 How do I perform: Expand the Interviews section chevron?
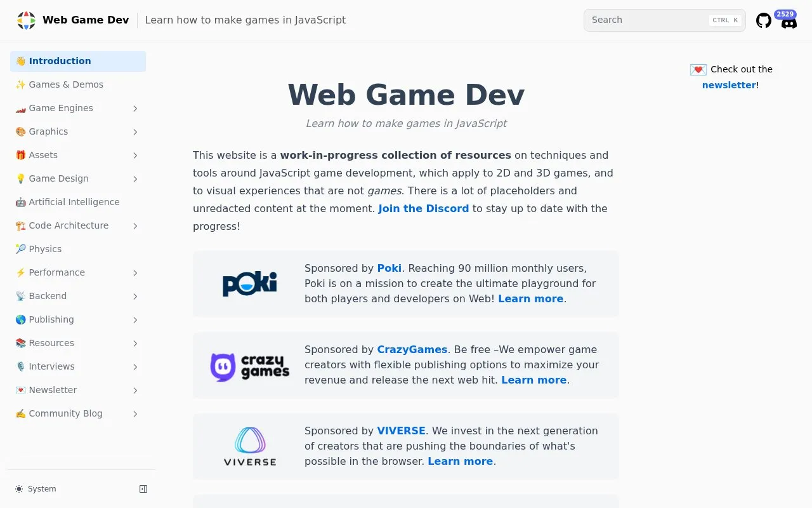(x=135, y=367)
